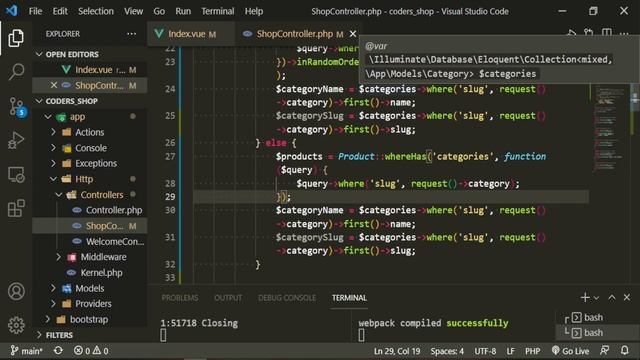640x360 pixels.
Task: Change indentation via Spaces: 4
Action: pos(447,351)
